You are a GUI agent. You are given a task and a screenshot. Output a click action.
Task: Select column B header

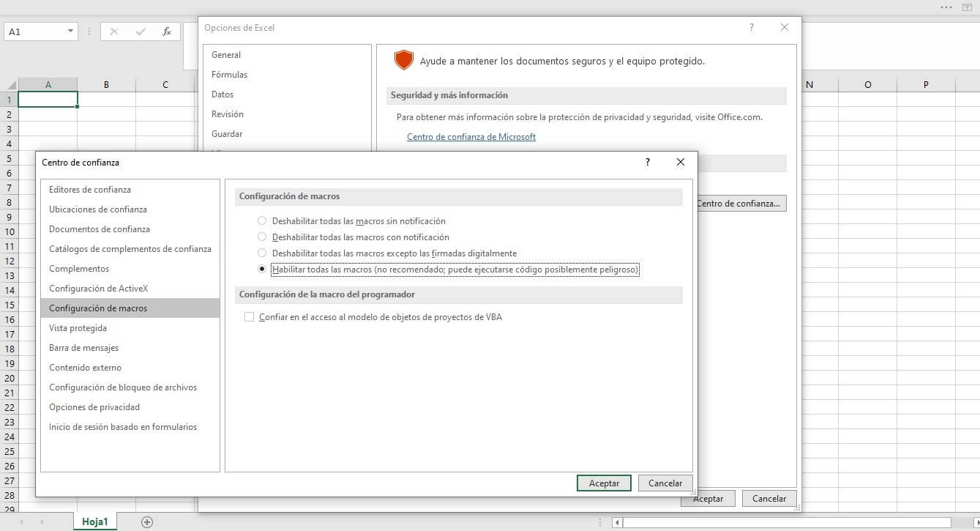click(107, 85)
